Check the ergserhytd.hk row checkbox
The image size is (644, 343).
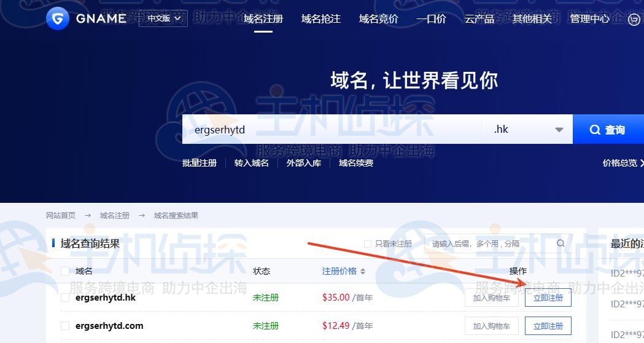[x=65, y=298]
